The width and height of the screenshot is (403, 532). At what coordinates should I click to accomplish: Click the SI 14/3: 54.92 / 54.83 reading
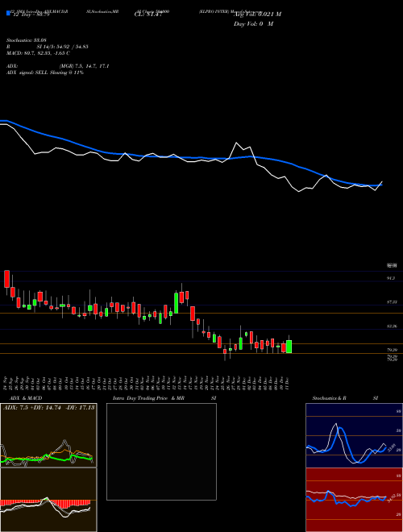coord(62,47)
